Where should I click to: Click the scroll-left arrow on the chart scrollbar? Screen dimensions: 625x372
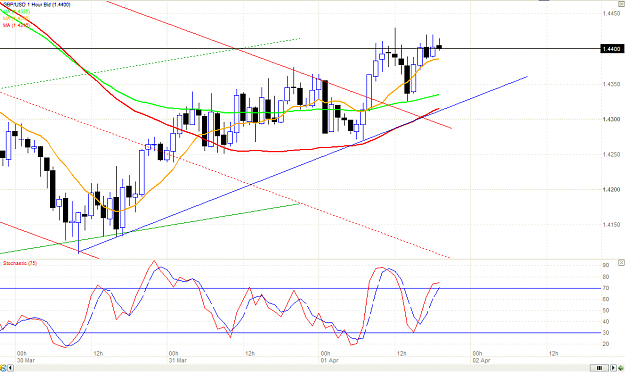pyautogui.click(x=10, y=368)
